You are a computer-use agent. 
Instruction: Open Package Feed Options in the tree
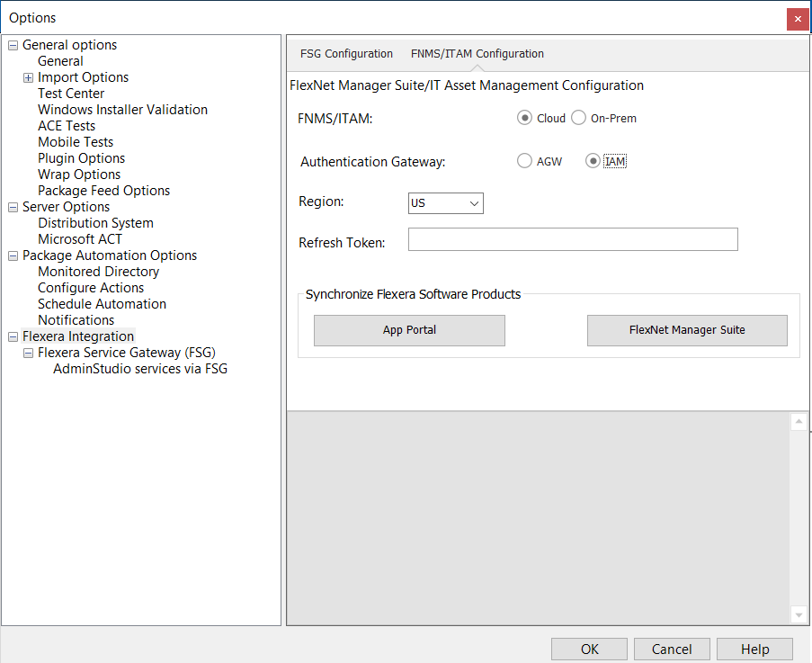click(103, 191)
